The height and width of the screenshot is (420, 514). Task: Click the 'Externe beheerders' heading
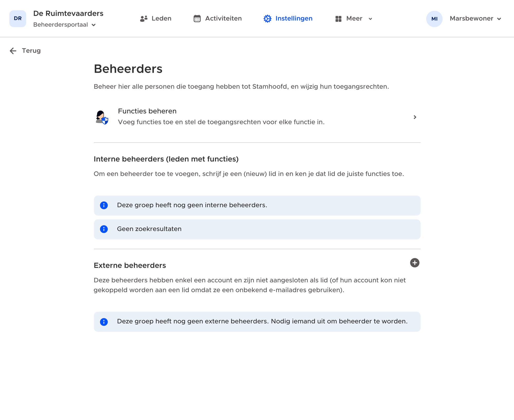(x=130, y=265)
